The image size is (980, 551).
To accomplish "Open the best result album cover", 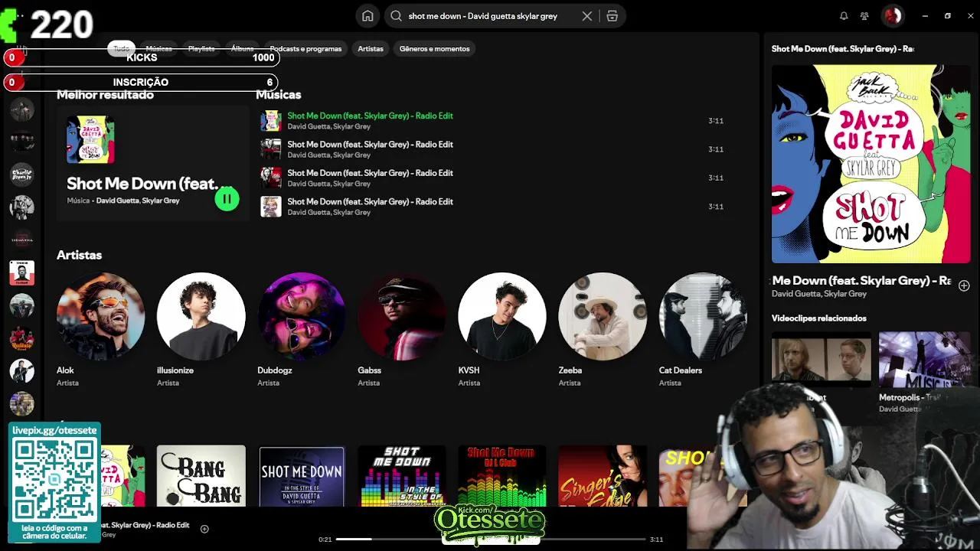I will (x=90, y=139).
